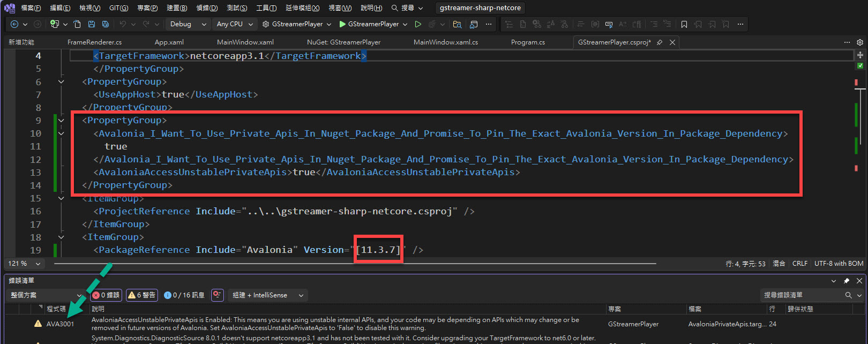Open the Find in Files folder icon
This screenshot has width=868, height=344.
(457, 24)
